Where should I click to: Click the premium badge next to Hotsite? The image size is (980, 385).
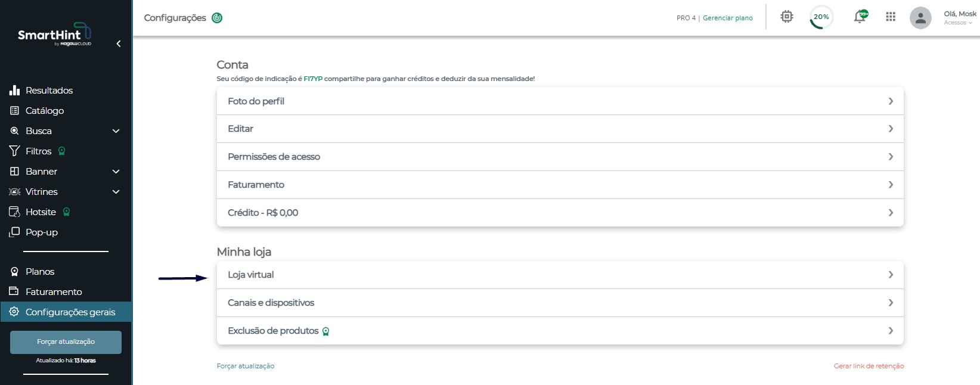pos(66,212)
